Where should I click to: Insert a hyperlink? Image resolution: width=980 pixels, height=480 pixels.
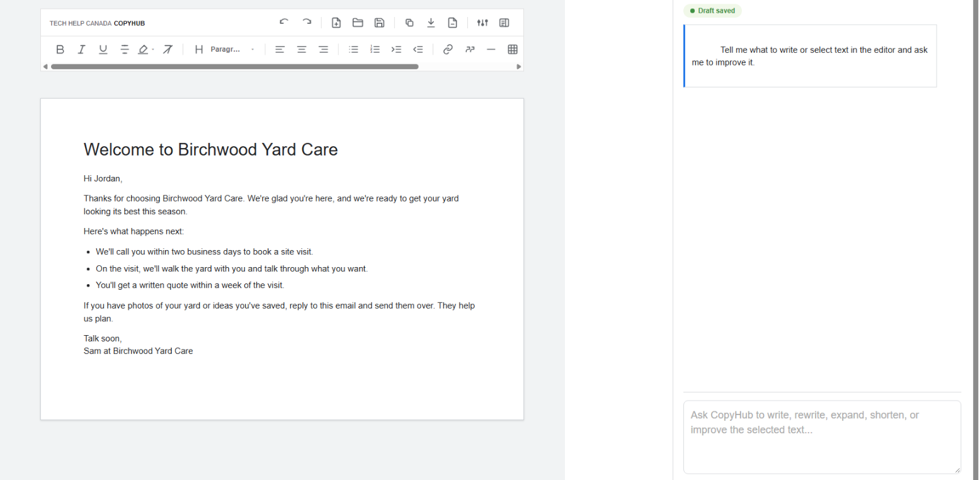click(448, 49)
